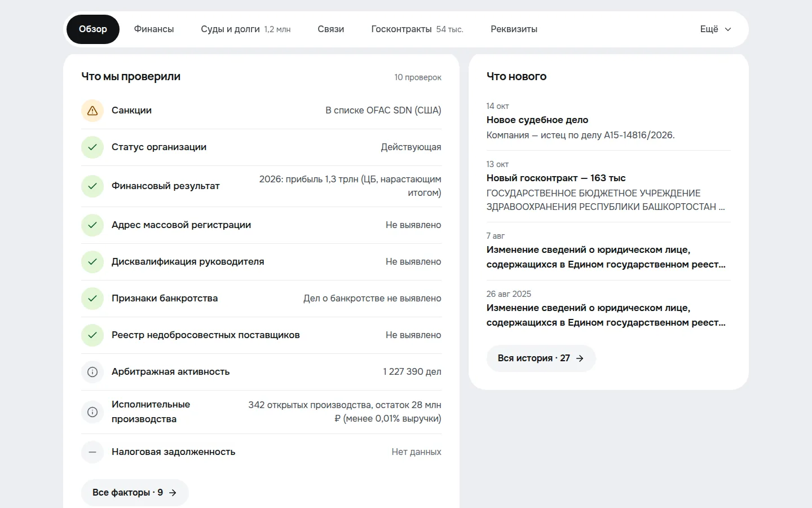Viewport: 812px width, 508px height.
Task: Click the 342 открытых производства text
Action: pyautogui.click(x=345, y=412)
